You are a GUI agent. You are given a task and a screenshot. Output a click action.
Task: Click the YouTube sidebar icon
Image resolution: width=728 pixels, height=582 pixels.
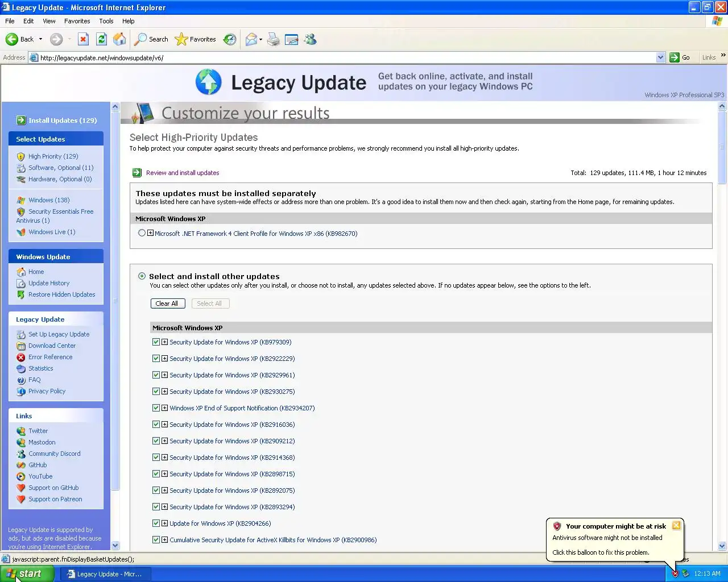point(21,476)
